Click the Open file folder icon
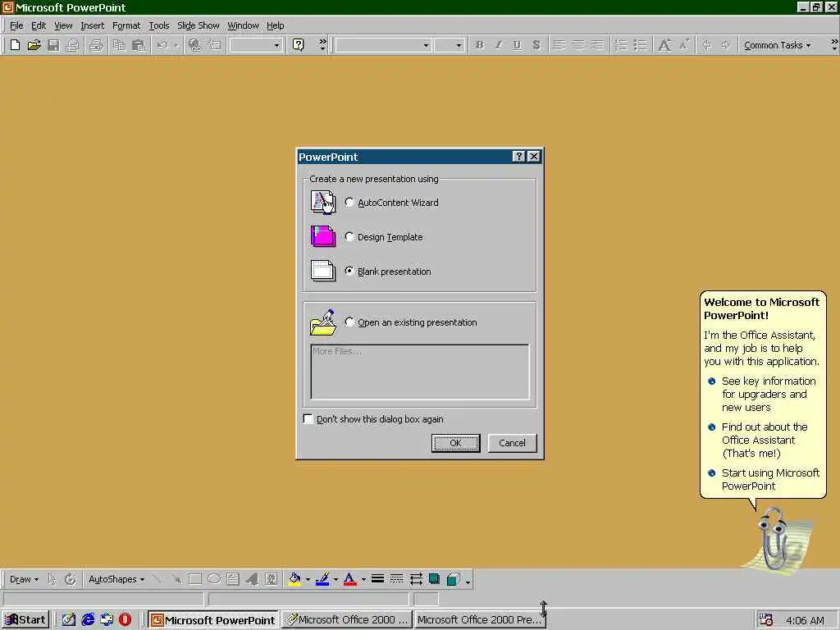 pyautogui.click(x=34, y=45)
